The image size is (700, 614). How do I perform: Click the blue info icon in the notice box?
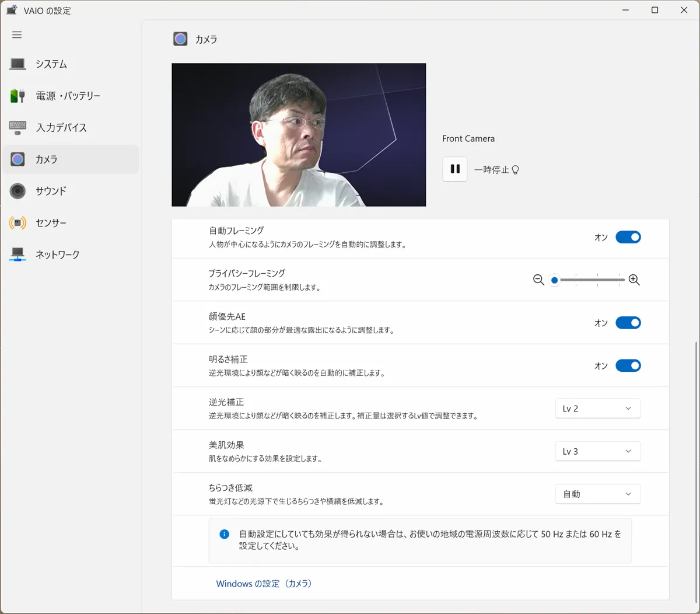pos(224,534)
